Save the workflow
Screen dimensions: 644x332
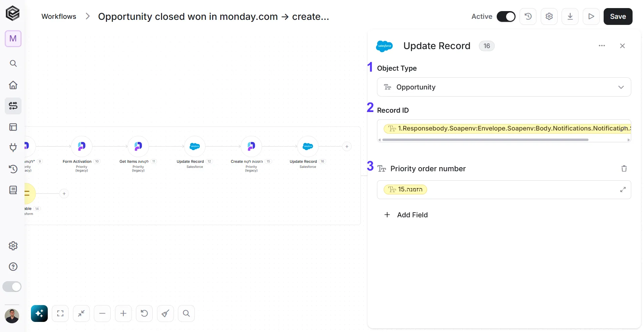[x=618, y=16]
